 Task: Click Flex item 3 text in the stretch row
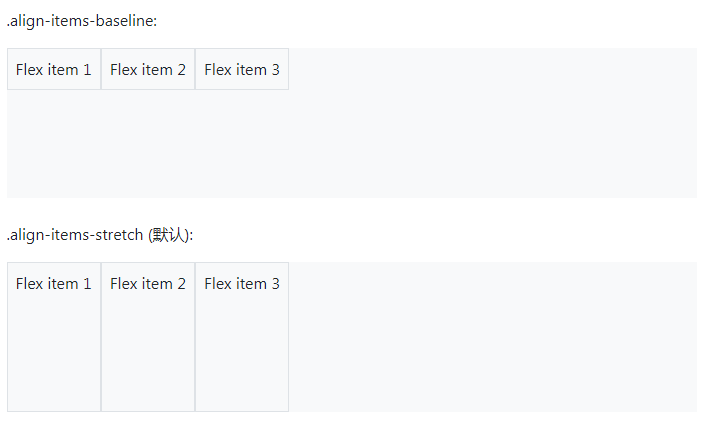point(242,284)
